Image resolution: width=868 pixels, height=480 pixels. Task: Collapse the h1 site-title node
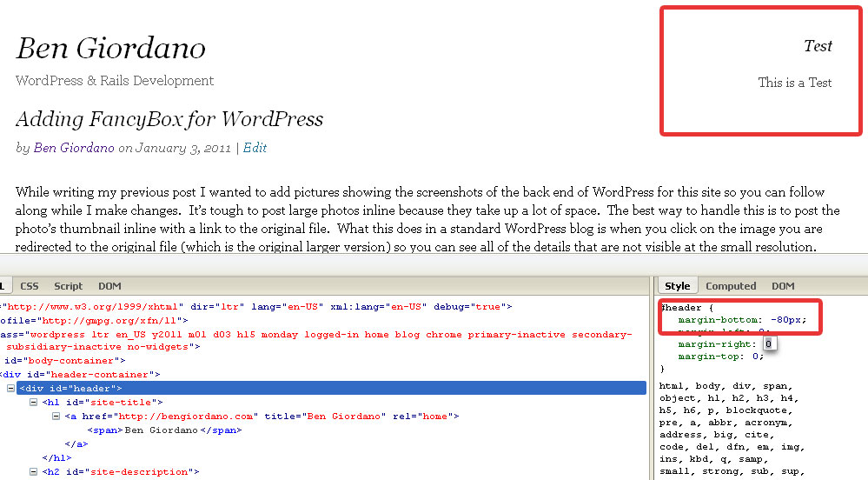click(33, 403)
